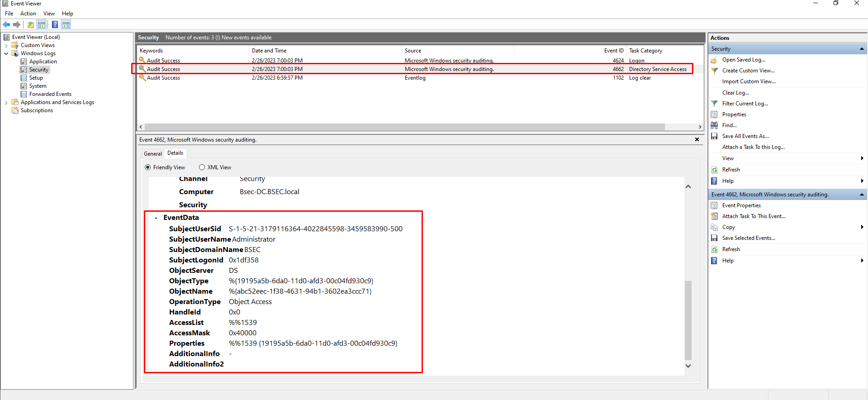Click the Forwarded Events log icon
Viewport: 868px width, 400px height.
coord(24,94)
